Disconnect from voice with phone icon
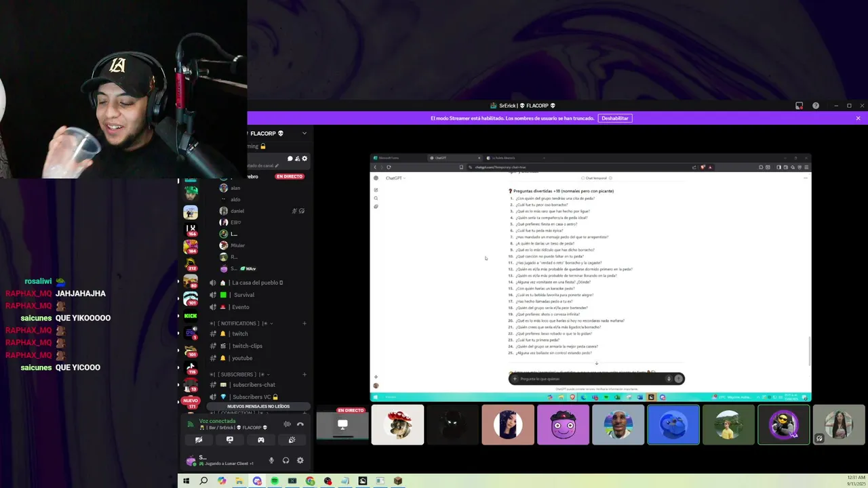868x488 pixels. coord(300,424)
